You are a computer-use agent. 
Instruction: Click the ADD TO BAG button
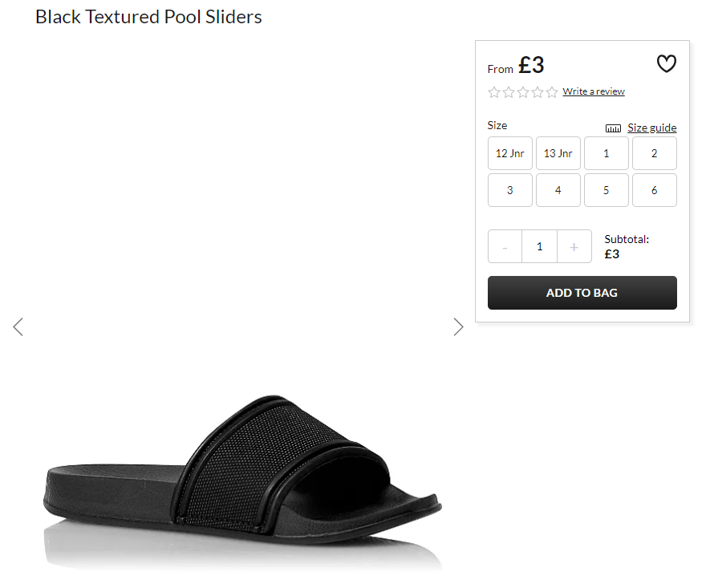tap(582, 293)
